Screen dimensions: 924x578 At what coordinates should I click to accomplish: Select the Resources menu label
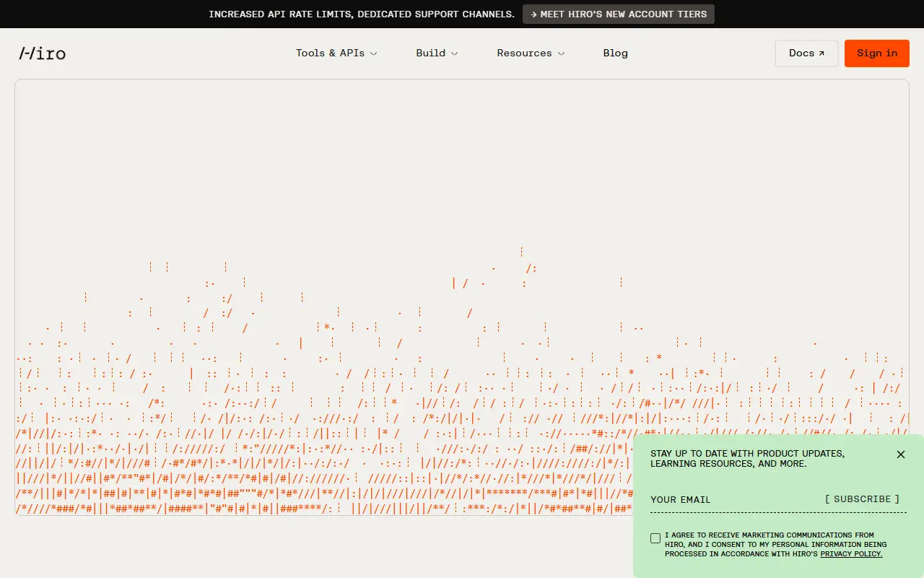pyautogui.click(x=524, y=53)
